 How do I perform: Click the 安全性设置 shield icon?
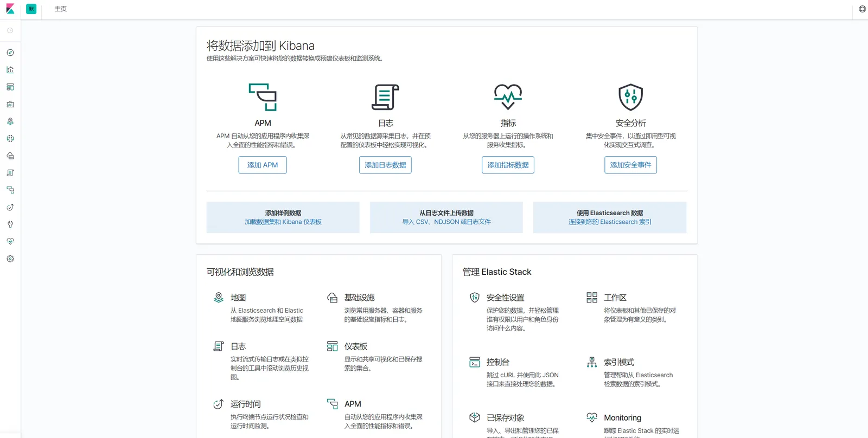(475, 298)
